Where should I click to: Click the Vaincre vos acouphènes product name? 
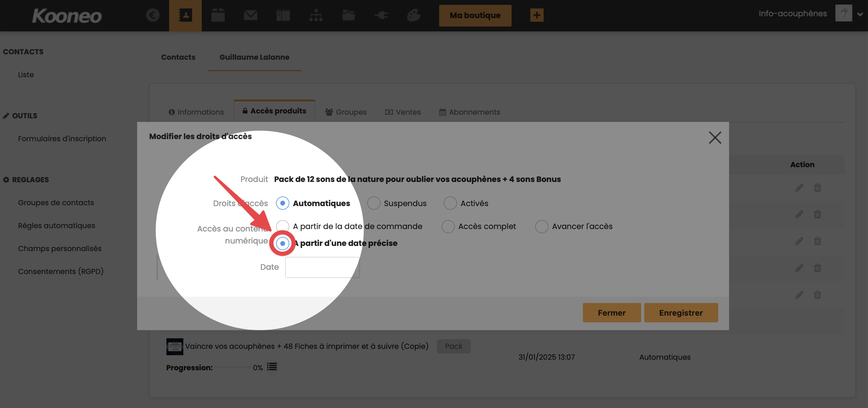(307, 346)
